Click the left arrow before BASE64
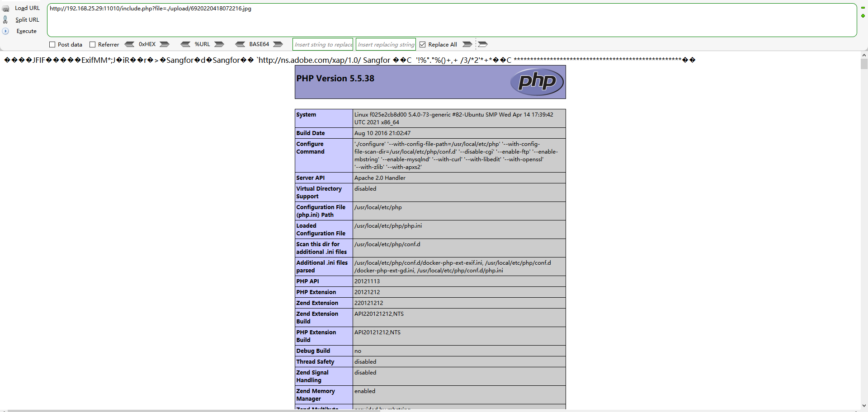This screenshot has width=868, height=412. click(x=240, y=44)
